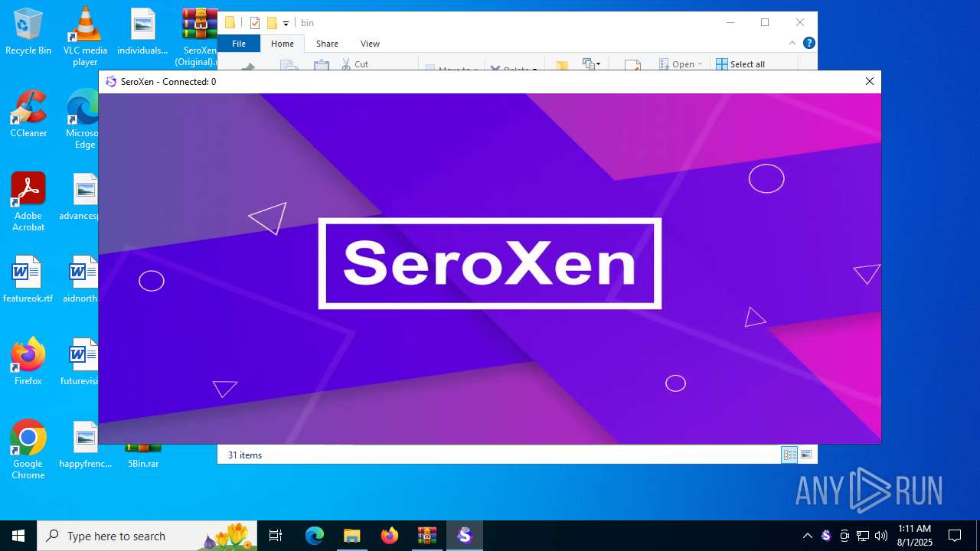Select SeroXen (Original) archive on desktop
This screenshot has height=551, width=980.
(x=198, y=37)
